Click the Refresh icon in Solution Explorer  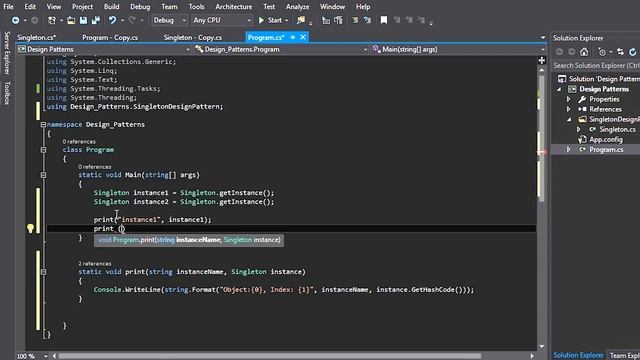(633, 52)
